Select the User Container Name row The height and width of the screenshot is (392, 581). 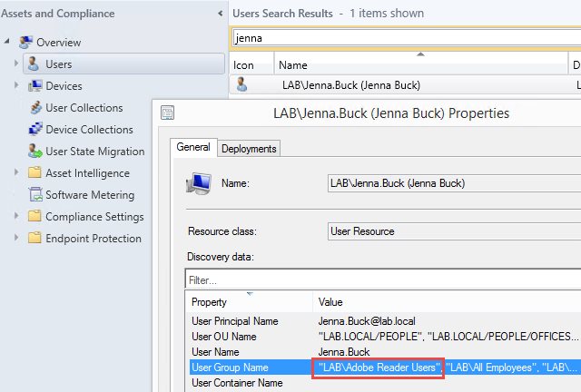tap(385, 383)
